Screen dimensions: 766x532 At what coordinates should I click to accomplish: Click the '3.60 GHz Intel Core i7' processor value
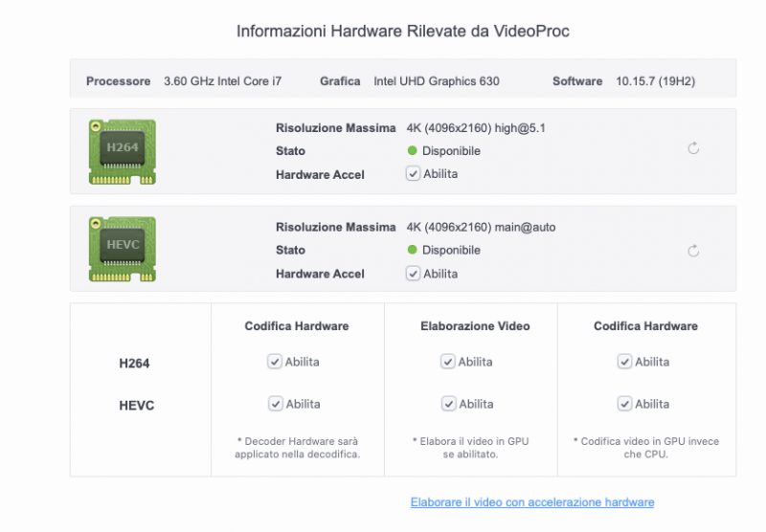pos(223,81)
